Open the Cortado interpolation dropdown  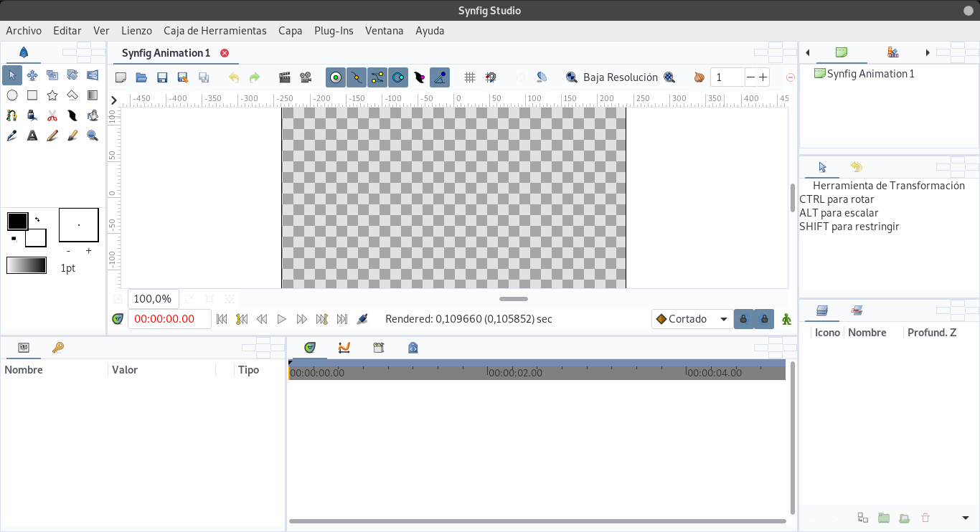pyautogui.click(x=692, y=319)
